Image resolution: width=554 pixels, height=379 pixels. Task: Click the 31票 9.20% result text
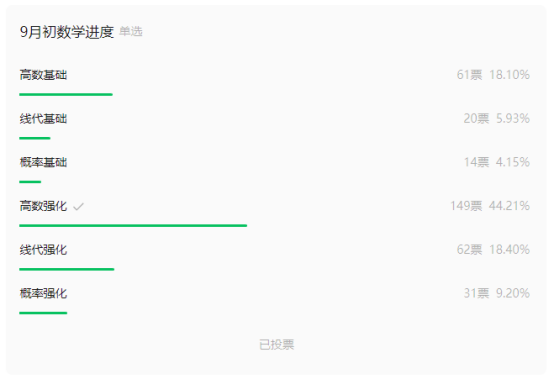pos(496,294)
